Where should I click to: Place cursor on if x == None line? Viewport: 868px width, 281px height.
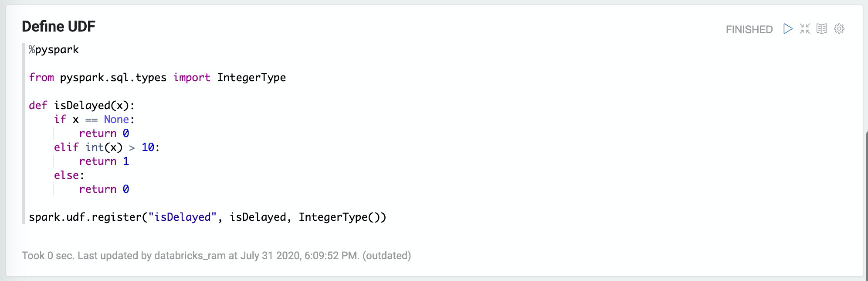pos(95,120)
